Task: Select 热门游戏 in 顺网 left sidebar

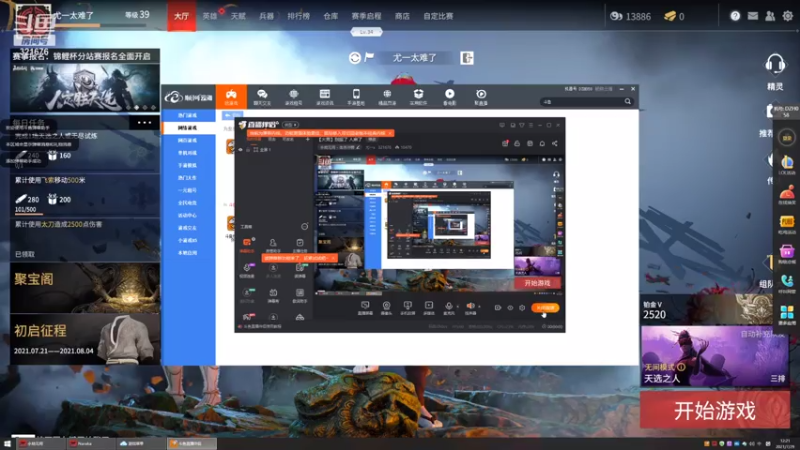Action: 188,115
